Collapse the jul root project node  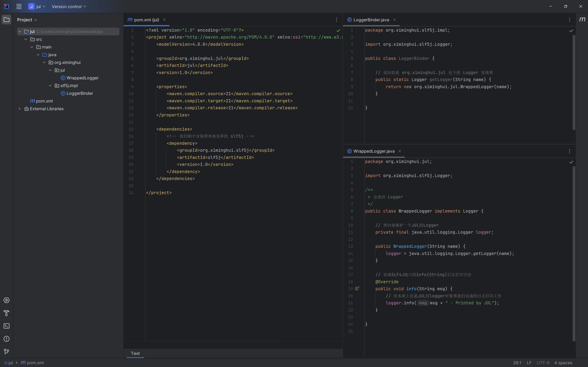click(x=20, y=32)
